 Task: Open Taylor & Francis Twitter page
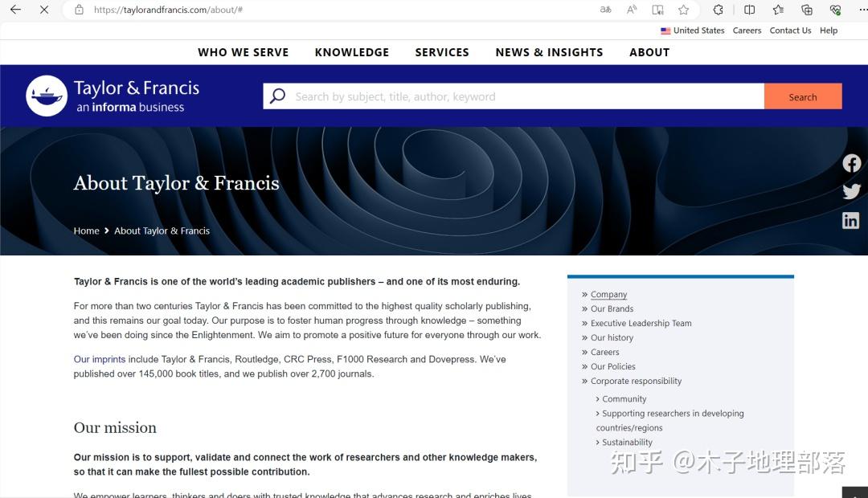click(851, 191)
